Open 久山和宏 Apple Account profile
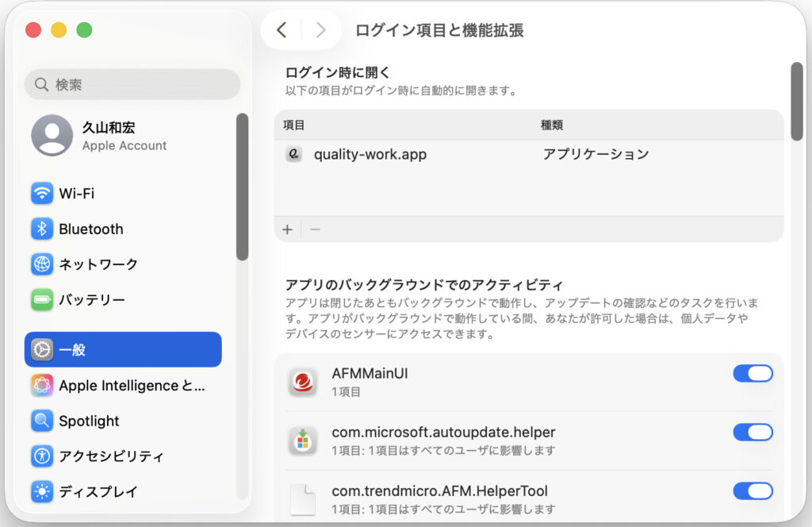Viewport: 812px width, 527px height. 99,136
